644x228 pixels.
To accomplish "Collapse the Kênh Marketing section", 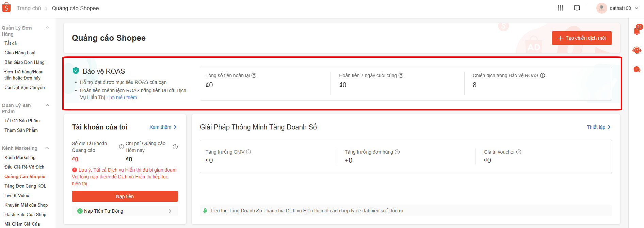I will 47,148.
